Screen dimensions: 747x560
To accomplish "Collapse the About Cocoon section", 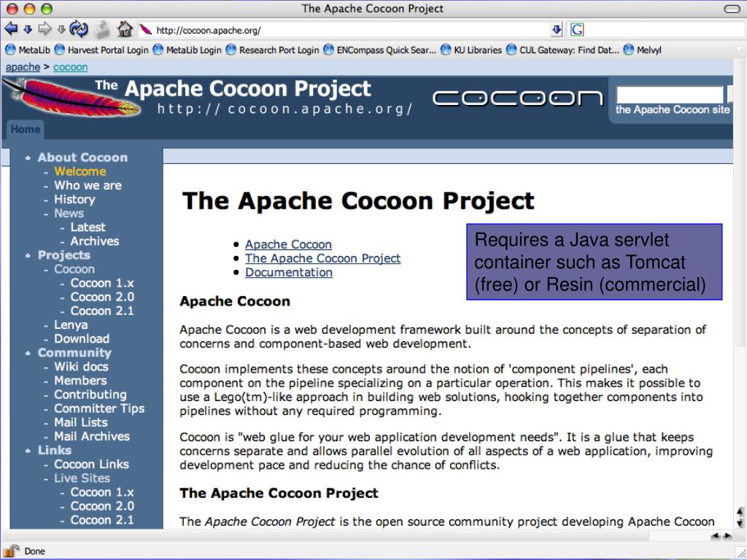I will 82,157.
